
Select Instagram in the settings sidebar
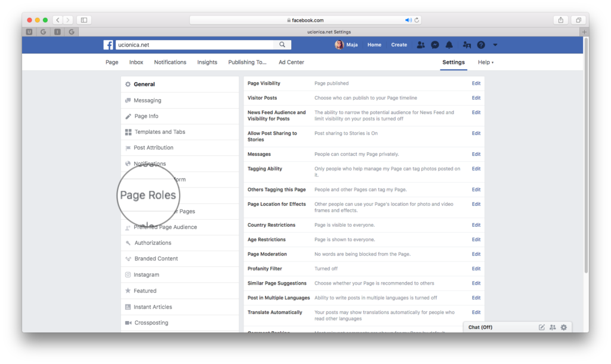146,275
